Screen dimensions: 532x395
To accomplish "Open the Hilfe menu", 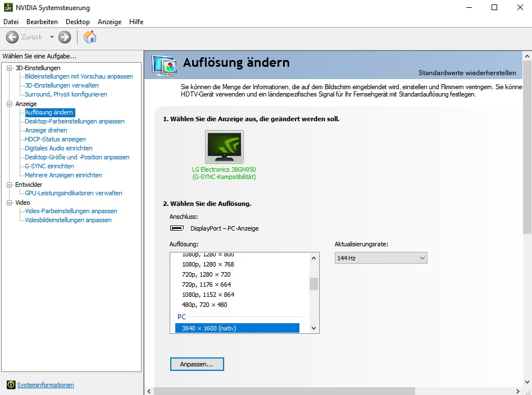I will [x=136, y=22].
